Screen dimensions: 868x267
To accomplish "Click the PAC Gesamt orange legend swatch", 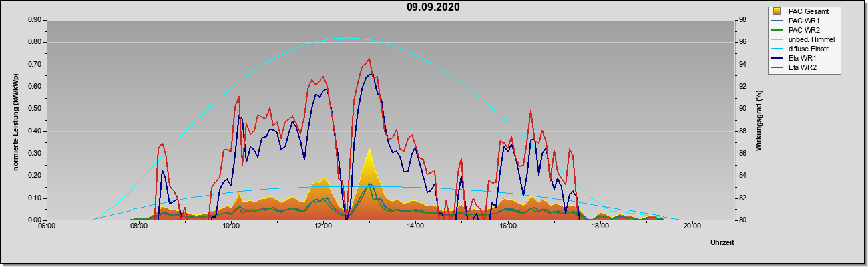I will coord(777,11).
